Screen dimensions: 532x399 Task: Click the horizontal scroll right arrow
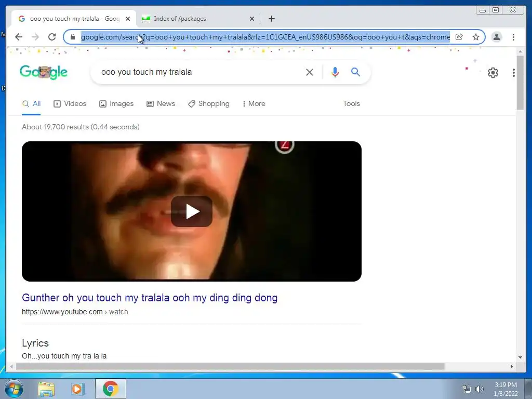(512, 366)
